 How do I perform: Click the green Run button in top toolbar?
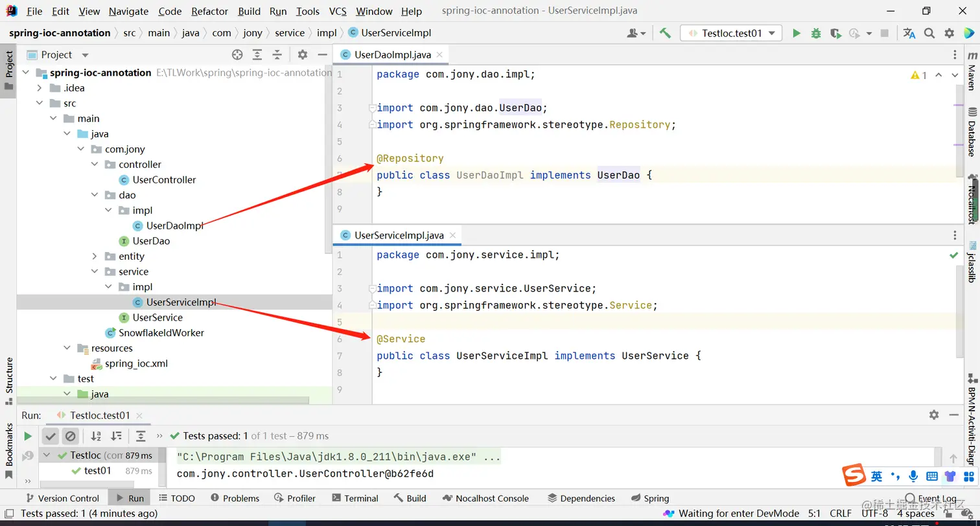click(797, 33)
